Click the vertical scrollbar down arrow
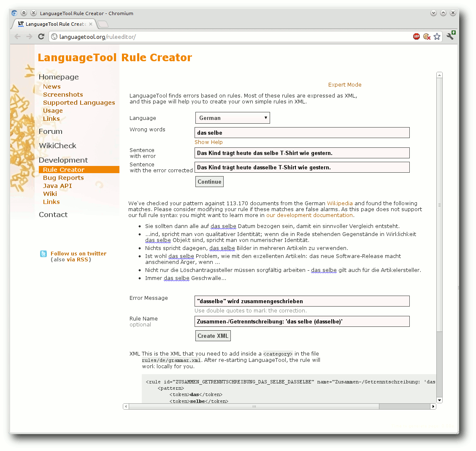 [439, 400]
